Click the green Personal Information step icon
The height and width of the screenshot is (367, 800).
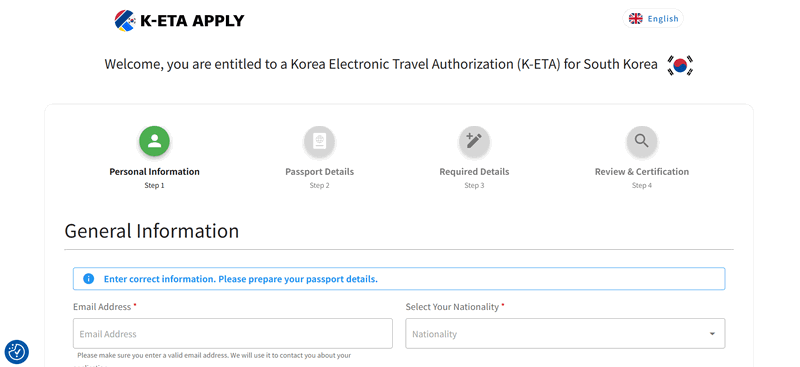[154, 141]
